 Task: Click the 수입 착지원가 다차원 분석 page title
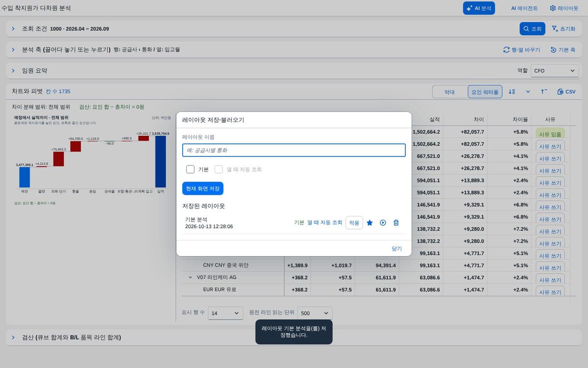[x=36, y=8]
